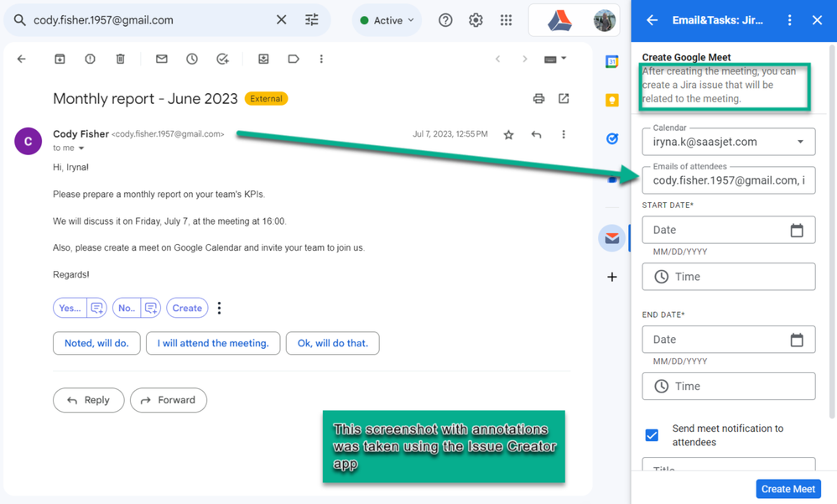The image size is (837, 504).
Task: Open end date calendar picker
Action: point(797,340)
